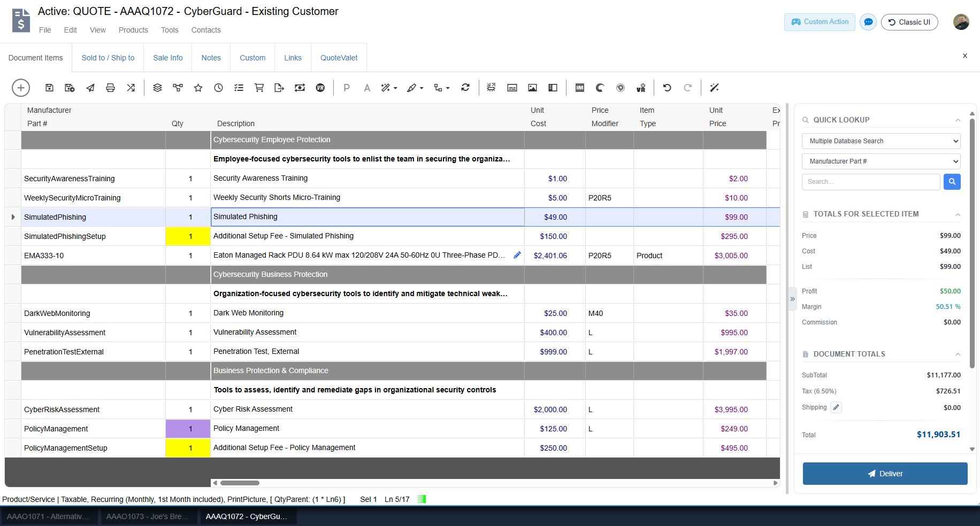Click the undo arrow in toolbar
This screenshot has height=526, width=980.
coord(667,88)
